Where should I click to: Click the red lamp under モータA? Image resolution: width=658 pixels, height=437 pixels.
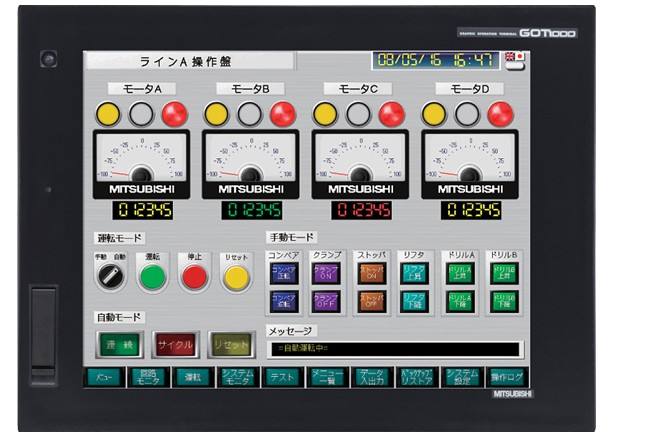tap(174, 114)
